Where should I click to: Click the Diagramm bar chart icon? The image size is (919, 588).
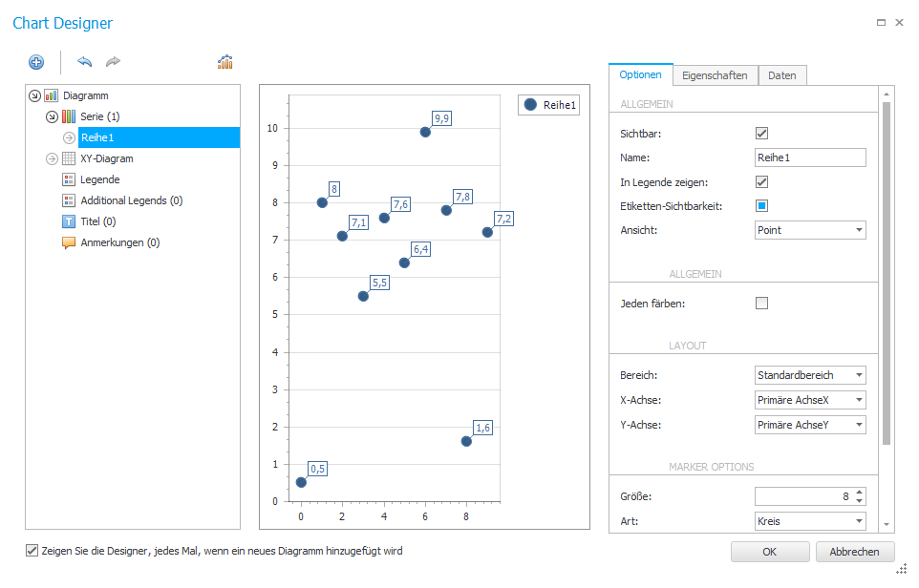pos(51,95)
